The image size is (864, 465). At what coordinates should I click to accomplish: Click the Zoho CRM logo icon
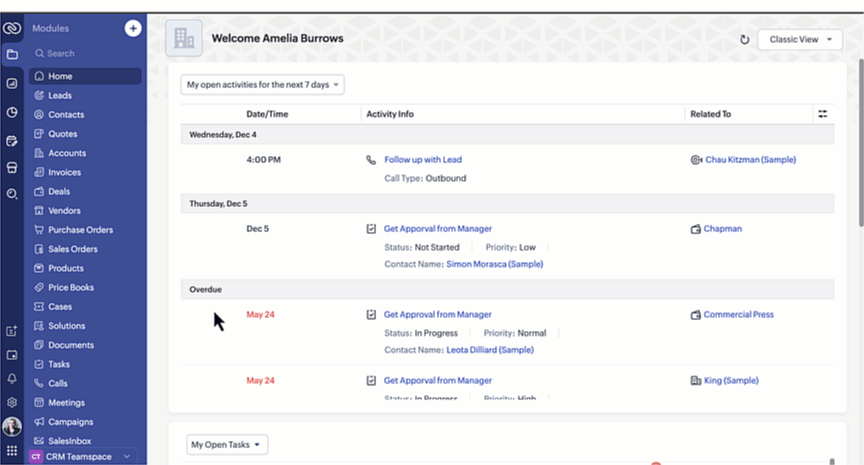pos(12,28)
